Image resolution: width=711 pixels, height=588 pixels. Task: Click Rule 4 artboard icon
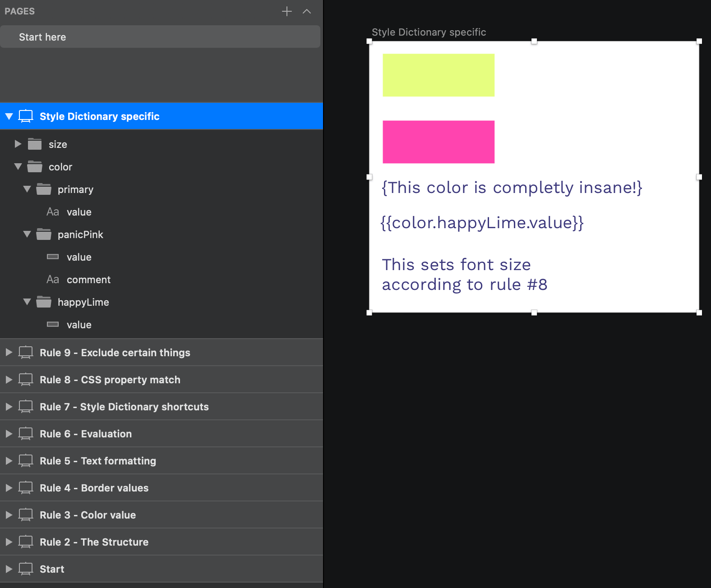[x=26, y=487]
